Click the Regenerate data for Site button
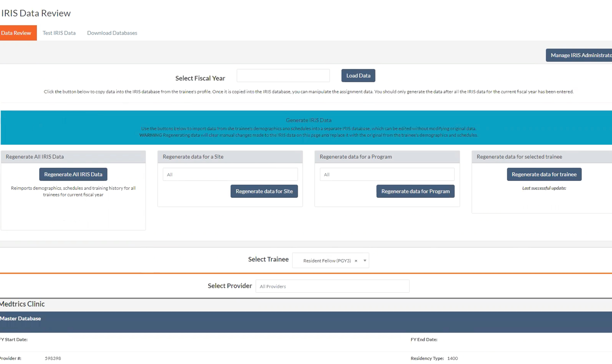 pyautogui.click(x=264, y=191)
